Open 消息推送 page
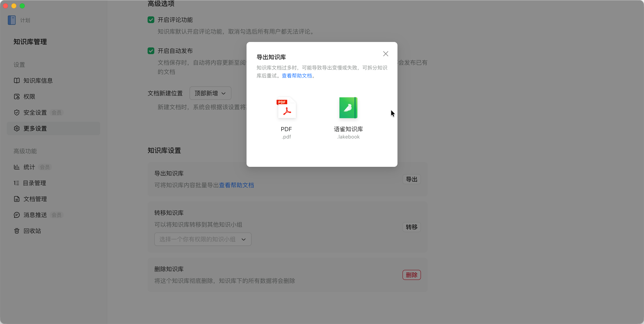This screenshot has width=644, height=324. tap(53, 215)
